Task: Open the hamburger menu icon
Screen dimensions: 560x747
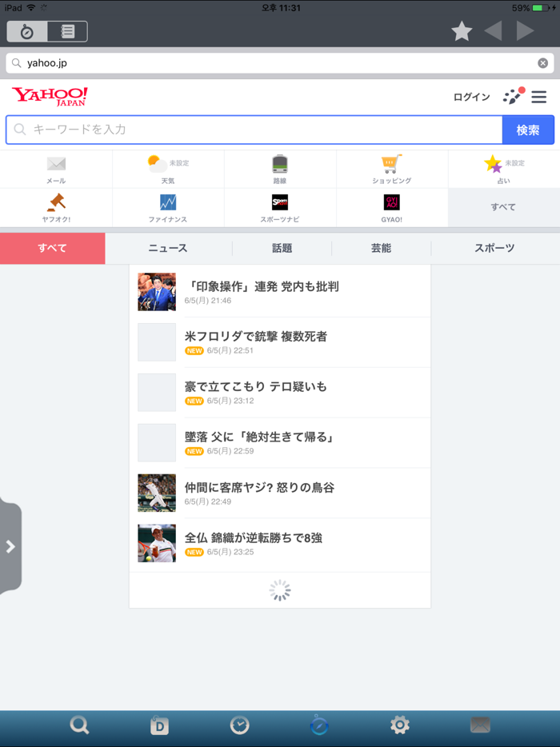Action: tap(539, 97)
